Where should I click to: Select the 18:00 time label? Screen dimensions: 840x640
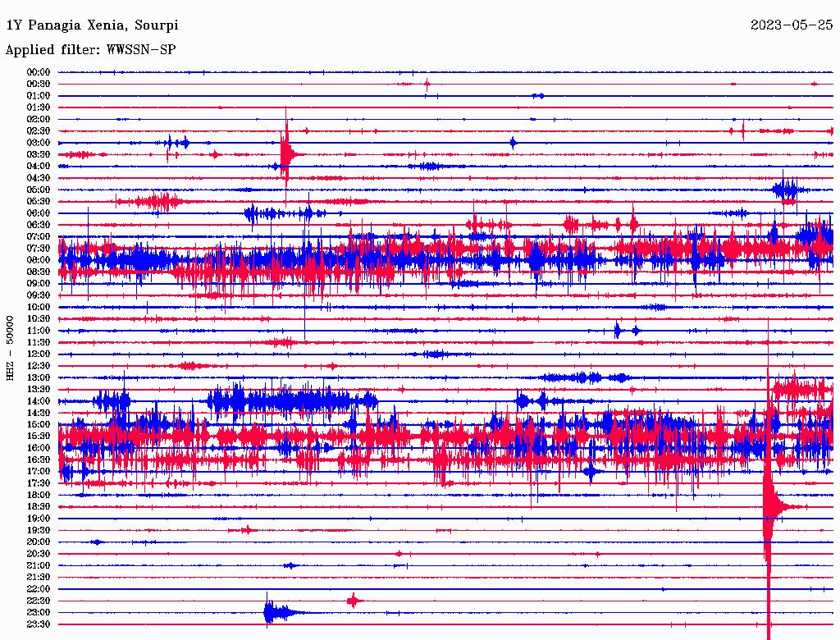[39, 496]
